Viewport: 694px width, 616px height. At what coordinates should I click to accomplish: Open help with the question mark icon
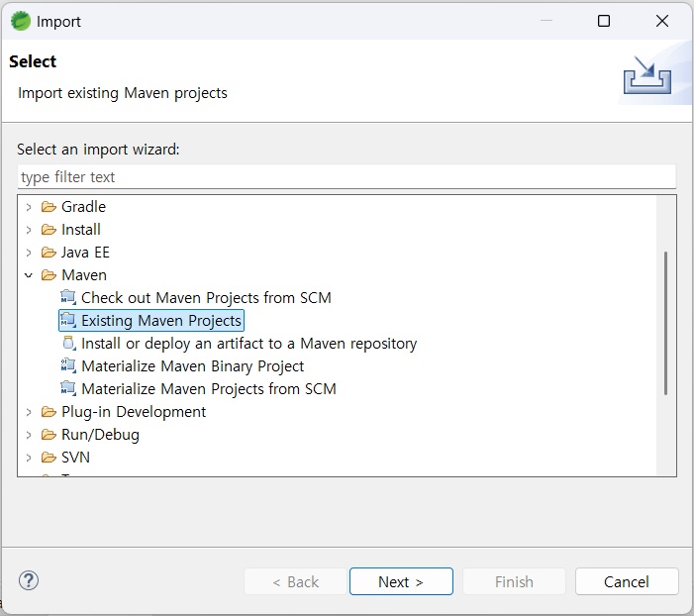pyautogui.click(x=29, y=580)
